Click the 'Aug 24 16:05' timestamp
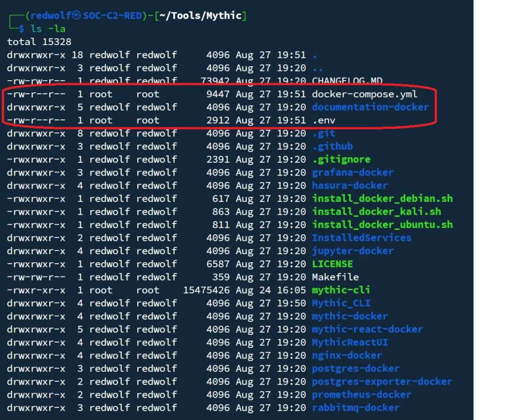The height and width of the screenshot is (420, 520). click(x=271, y=290)
